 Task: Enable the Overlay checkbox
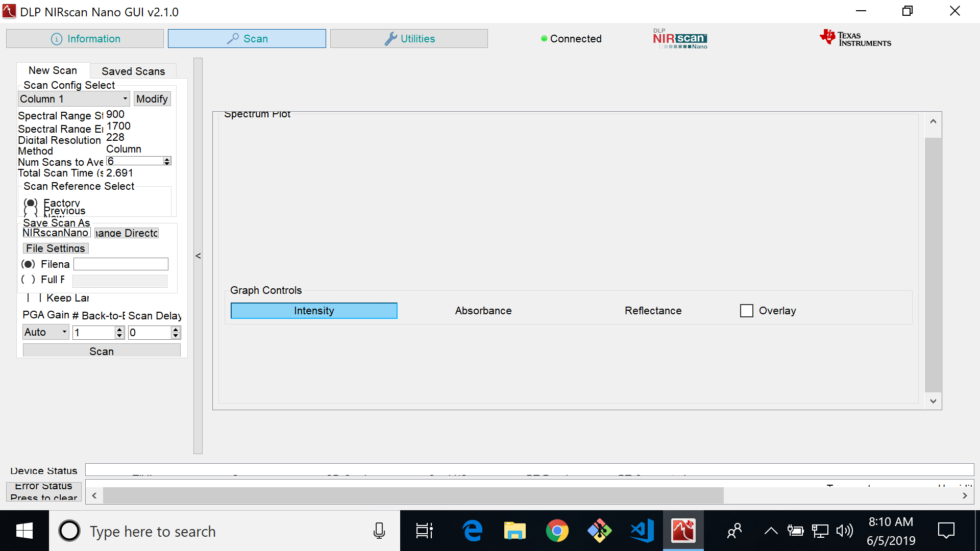[747, 311]
